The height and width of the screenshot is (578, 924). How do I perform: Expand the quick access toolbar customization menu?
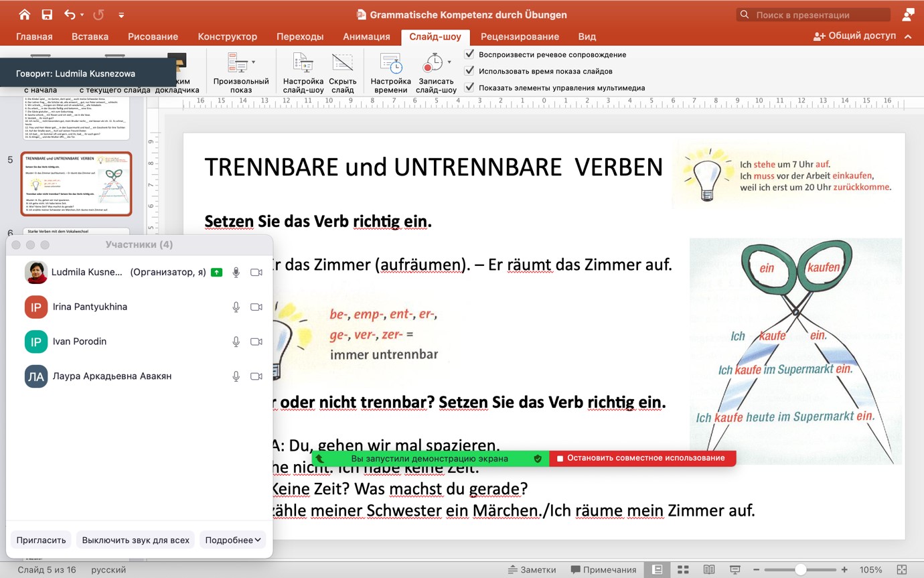pyautogui.click(x=121, y=15)
